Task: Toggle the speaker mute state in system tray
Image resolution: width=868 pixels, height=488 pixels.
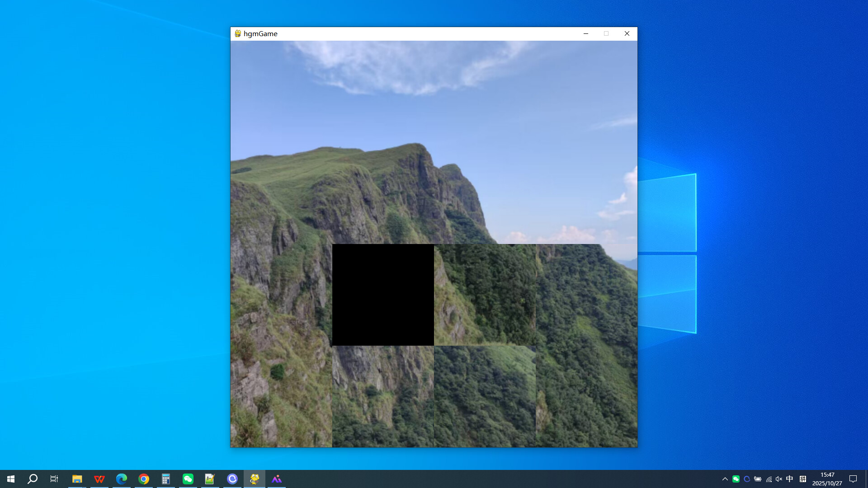Action: [x=778, y=479]
